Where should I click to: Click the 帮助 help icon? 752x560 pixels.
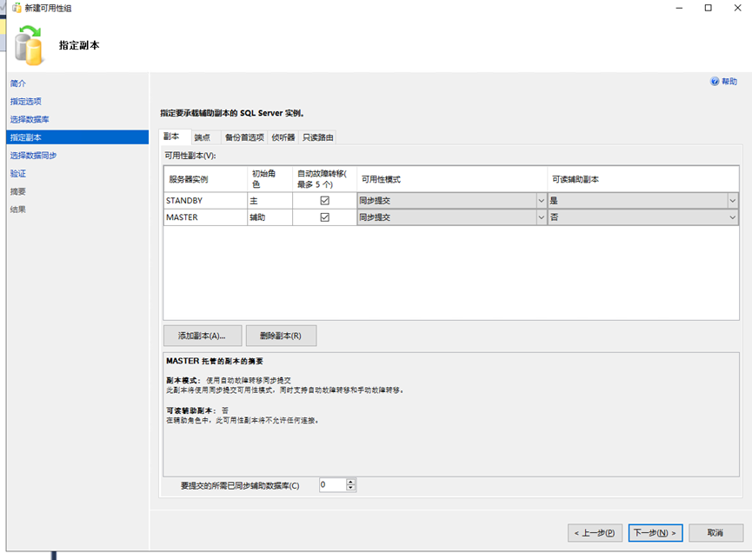point(715,81)
